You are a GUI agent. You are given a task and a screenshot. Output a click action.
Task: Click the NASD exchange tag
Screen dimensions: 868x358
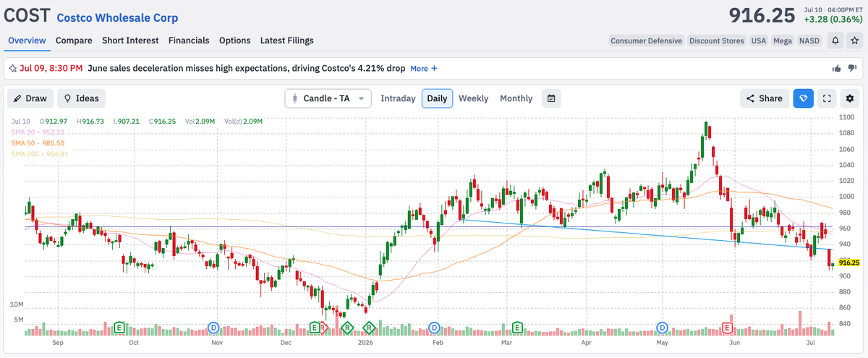(809, 41)
